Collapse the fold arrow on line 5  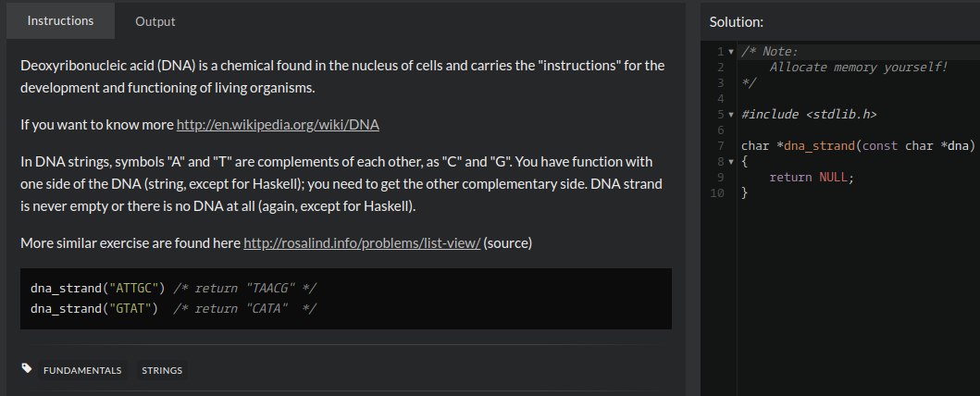(731, 115)
